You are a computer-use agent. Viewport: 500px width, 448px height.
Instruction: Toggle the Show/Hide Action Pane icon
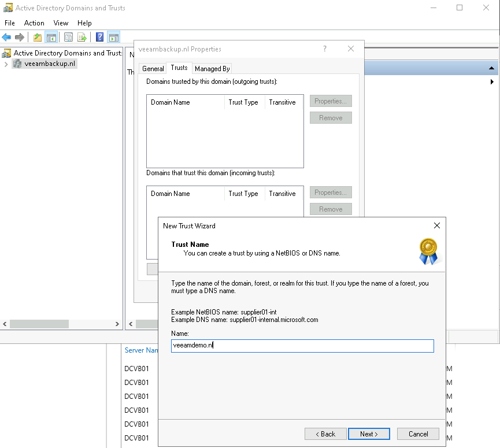point(114,38)
